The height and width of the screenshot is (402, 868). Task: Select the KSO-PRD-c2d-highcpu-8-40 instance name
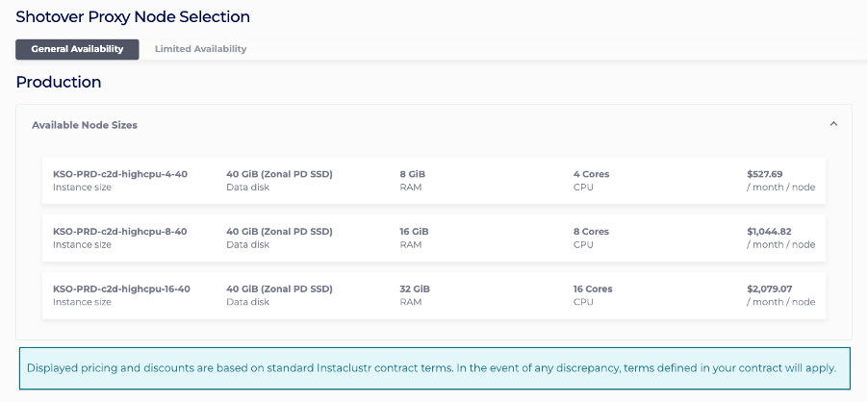[120, 232]
